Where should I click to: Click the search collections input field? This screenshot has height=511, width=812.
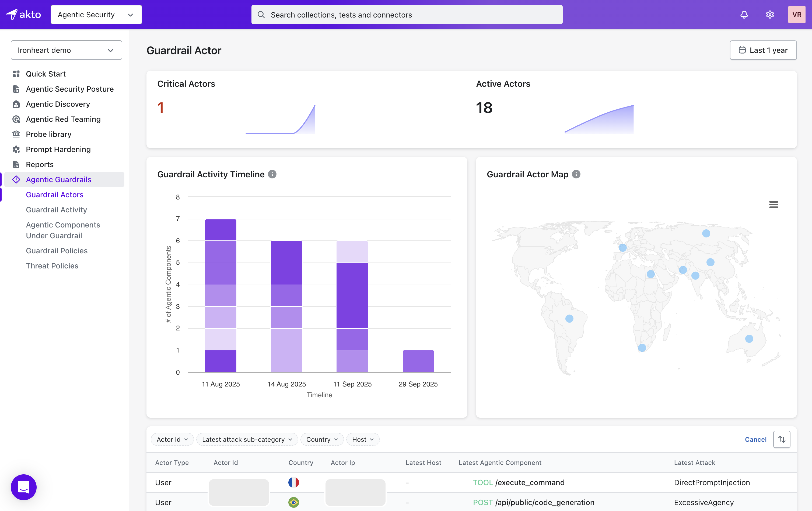(407, 15)
